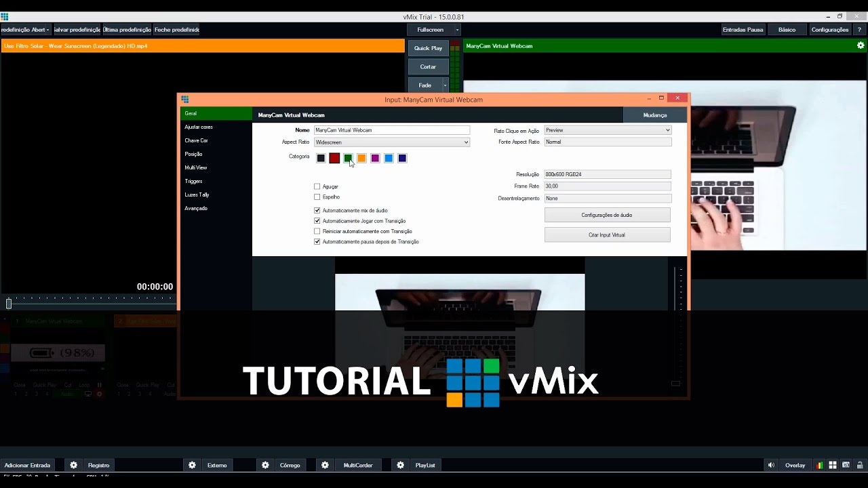This screenshot has height=488, width=868.
Task: Open the gear settings beside MultiCorder
Action: (x=325, y=465)
